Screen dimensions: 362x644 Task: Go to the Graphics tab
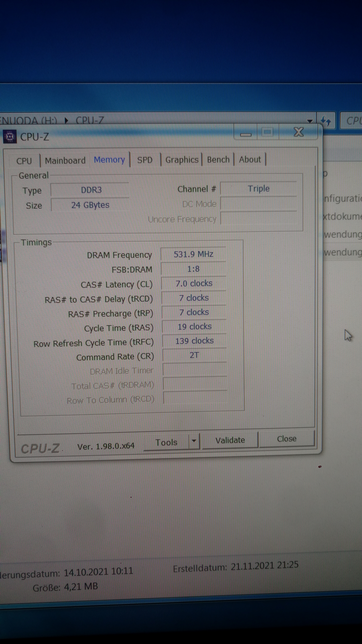click(182, 160)
